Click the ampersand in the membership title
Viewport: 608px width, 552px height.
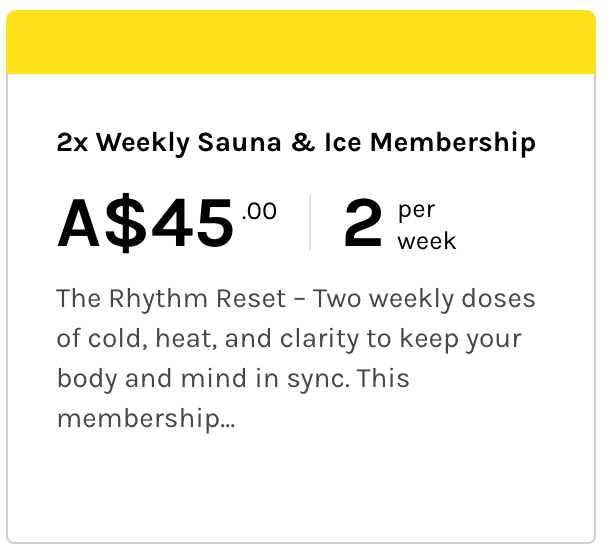pos(301,143)
